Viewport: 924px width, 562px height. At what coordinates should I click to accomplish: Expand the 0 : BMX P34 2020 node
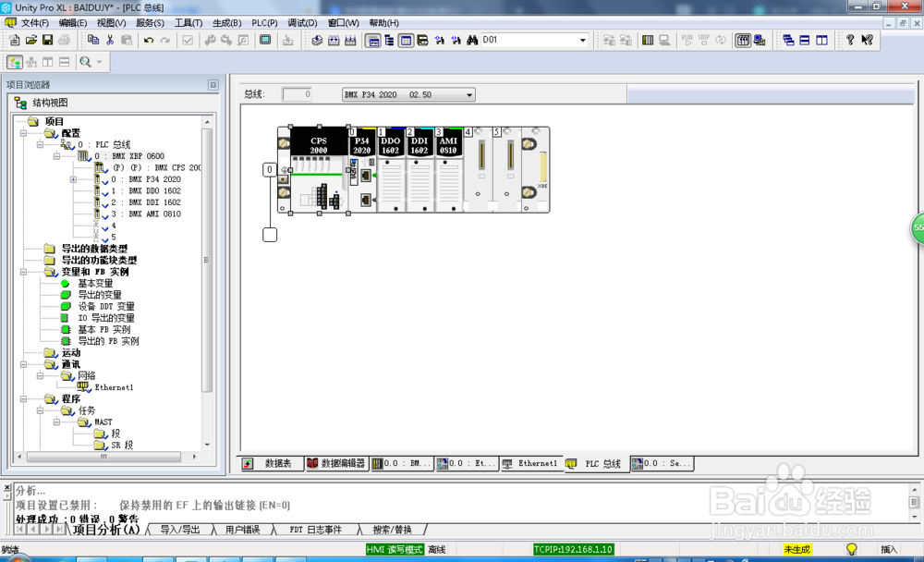click(x=73, y=179)
